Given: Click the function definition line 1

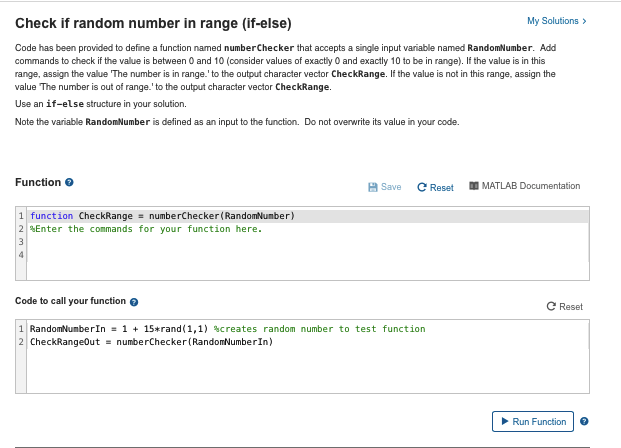Looking at the screenshot, I should 162,216.
